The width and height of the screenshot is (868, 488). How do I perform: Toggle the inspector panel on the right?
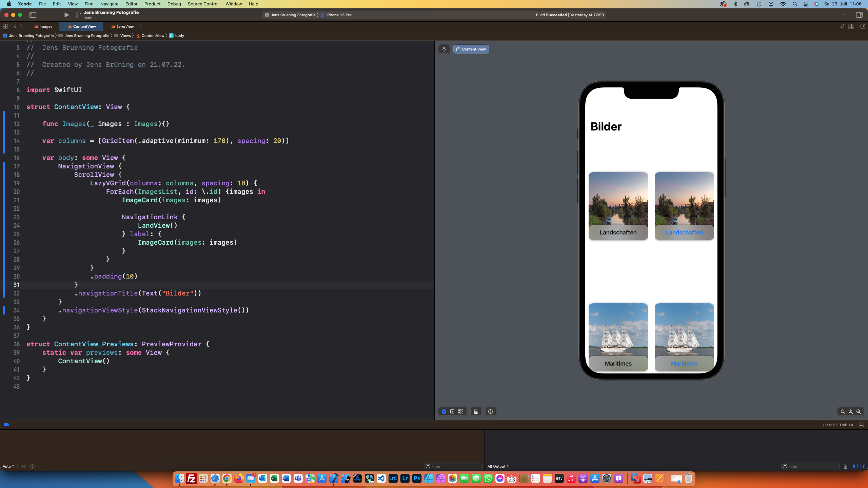[x=859, y=15]
